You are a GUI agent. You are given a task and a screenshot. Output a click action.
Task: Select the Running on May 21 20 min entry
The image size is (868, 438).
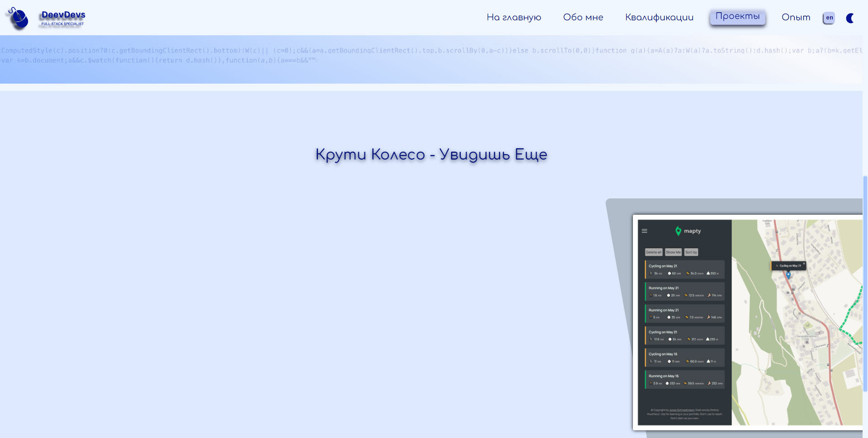pos(684,292)
